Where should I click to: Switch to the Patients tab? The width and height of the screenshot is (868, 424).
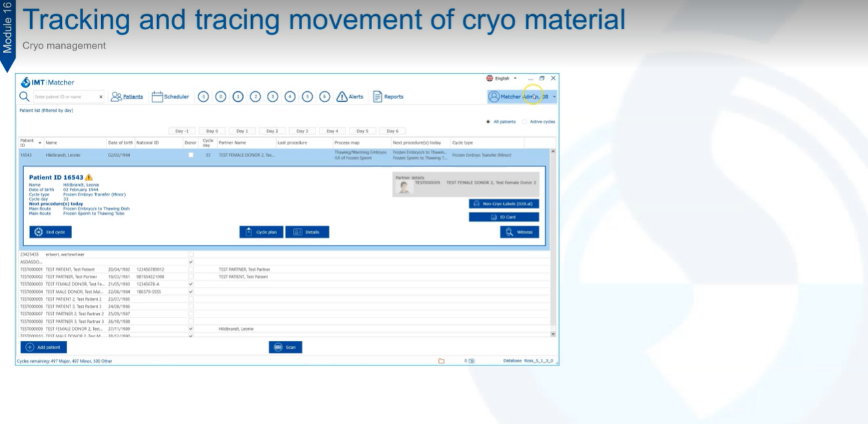[x=127, y=97]
